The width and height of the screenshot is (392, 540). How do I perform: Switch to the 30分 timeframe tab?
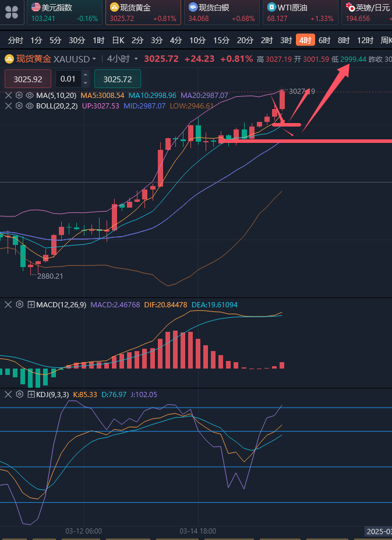77,41
